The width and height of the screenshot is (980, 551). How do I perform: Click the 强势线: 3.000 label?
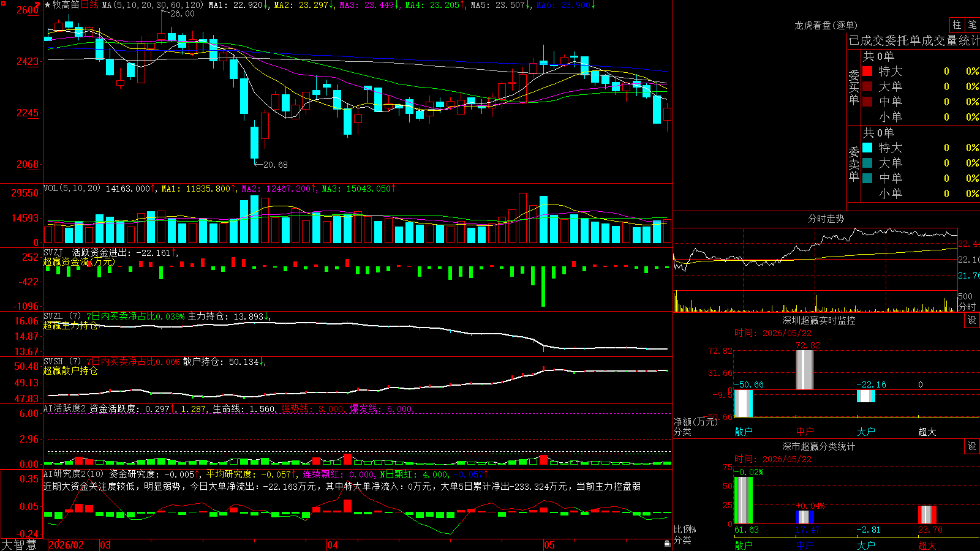click(x=312, y=408)
